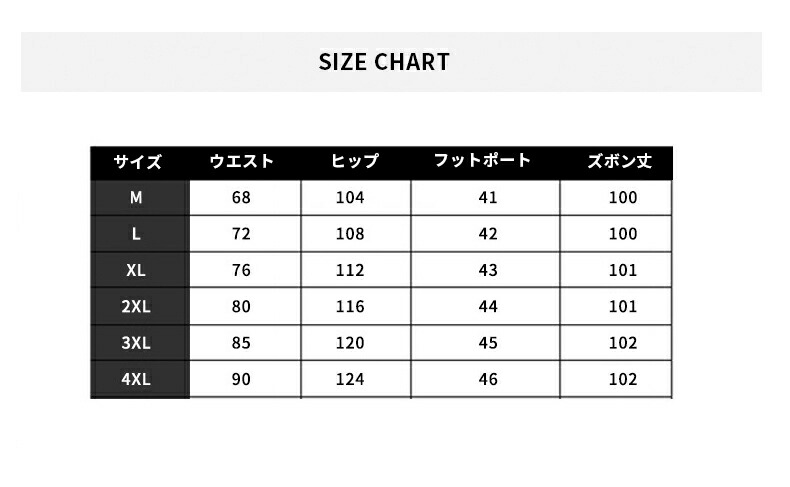Select the XL size row label
This screenshot has height=487, width=790.
click(137, 270)
